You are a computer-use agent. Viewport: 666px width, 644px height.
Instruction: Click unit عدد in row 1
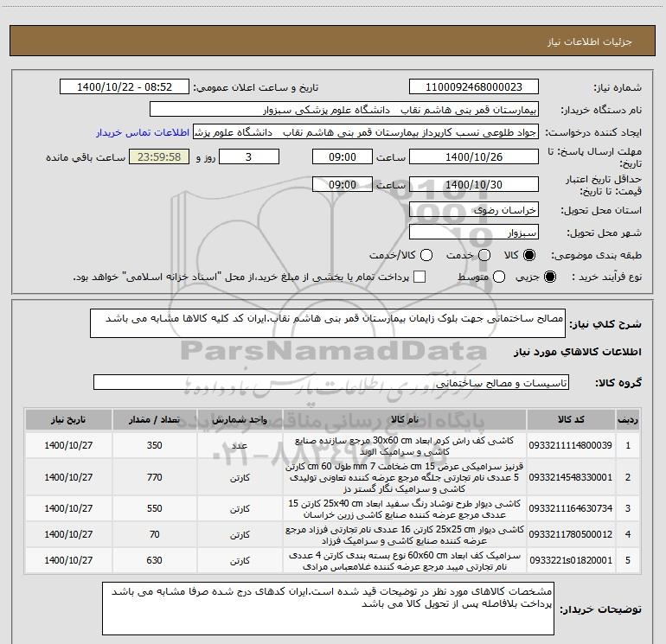tap(240, 445)
